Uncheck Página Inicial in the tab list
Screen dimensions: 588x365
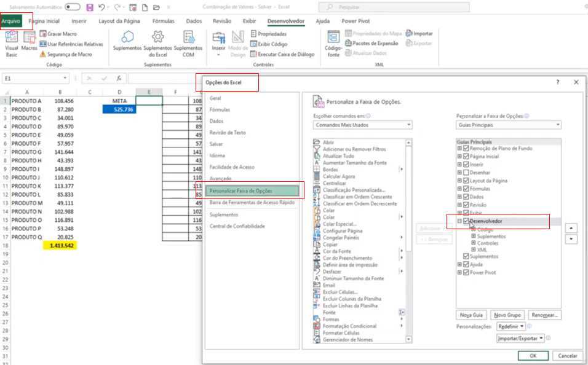[x=466, y=157]
